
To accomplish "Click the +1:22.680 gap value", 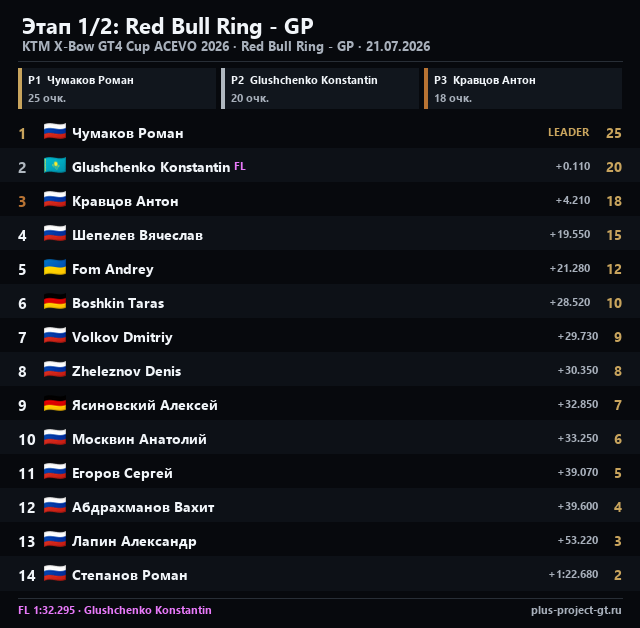I will (573, 574).
